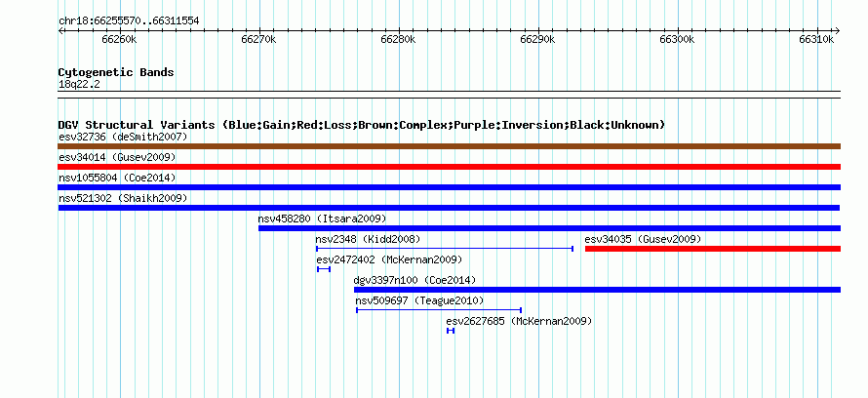This screenshot has width=868, height=398.
Task: Click the brown esv32736 complex variant bar
Action: [449, 146]
